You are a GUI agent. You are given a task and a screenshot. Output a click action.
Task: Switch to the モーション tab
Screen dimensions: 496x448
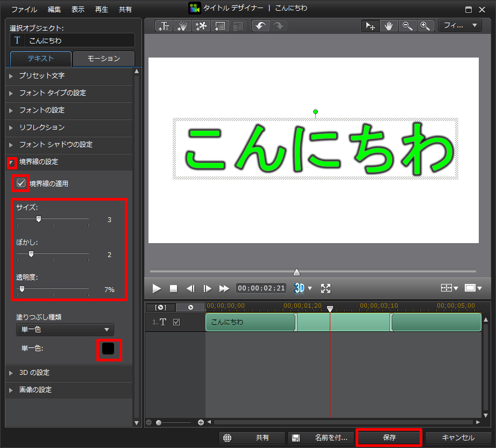tap(103, 59)
